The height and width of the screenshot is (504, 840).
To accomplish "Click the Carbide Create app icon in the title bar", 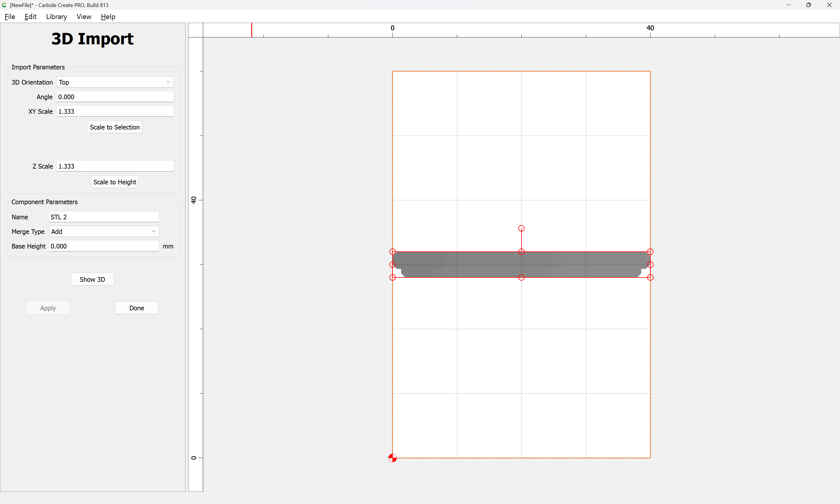I will tap(4, 5).
